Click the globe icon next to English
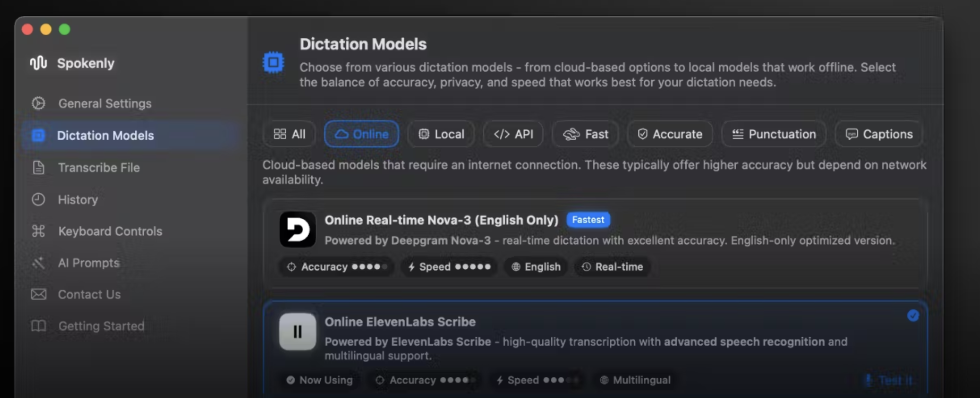 point(516,267)
